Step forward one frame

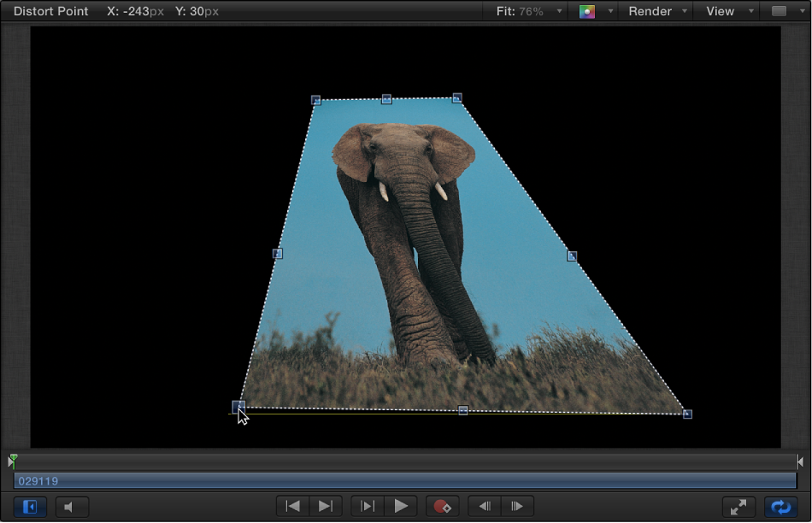click(516, 506)
